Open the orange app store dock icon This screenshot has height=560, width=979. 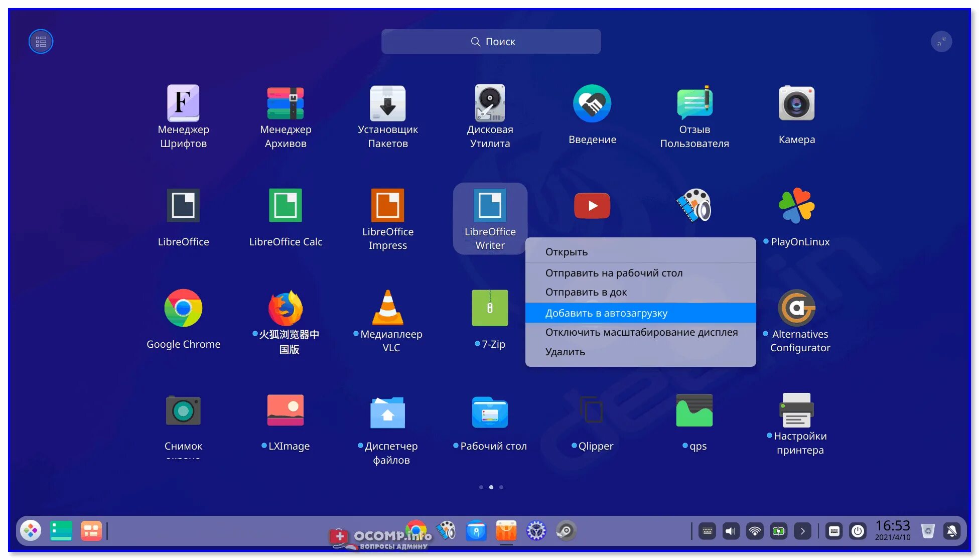pos(506,530)
